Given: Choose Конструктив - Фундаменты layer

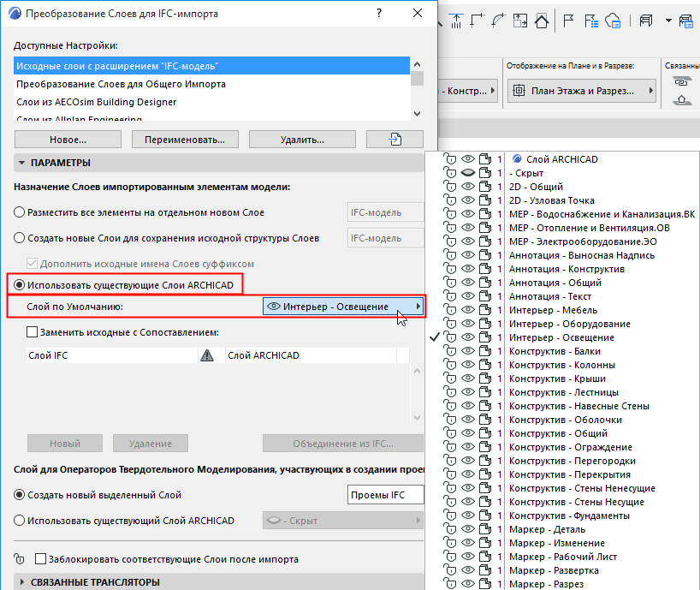Looking at the screenshot, I should point(569,516).
